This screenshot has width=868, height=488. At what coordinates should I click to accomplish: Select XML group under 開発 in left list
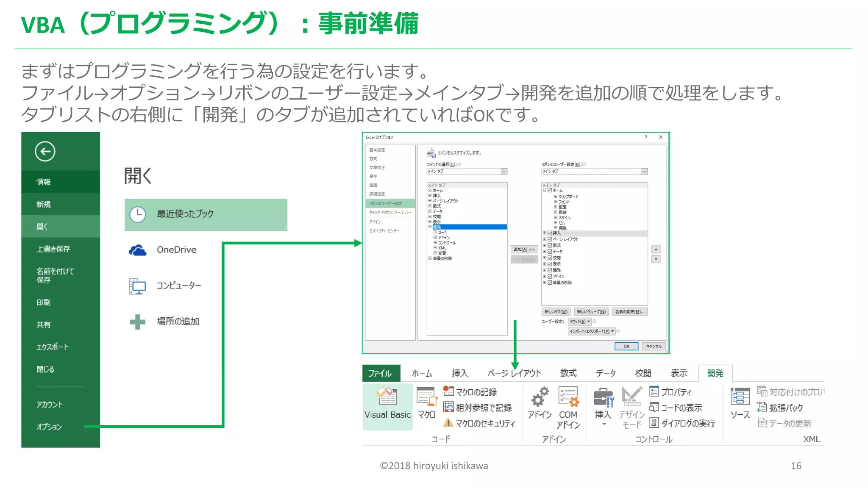coord(442,248)
